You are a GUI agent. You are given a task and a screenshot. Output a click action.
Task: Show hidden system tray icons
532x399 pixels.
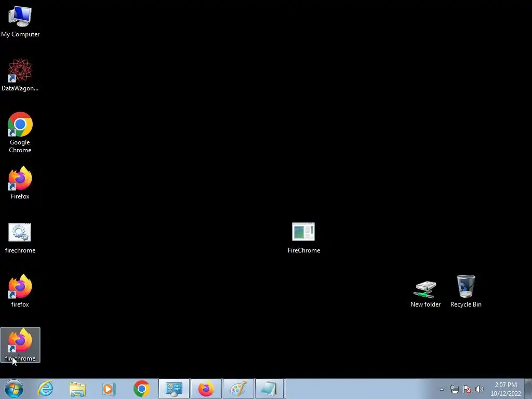tap(442, 389)
